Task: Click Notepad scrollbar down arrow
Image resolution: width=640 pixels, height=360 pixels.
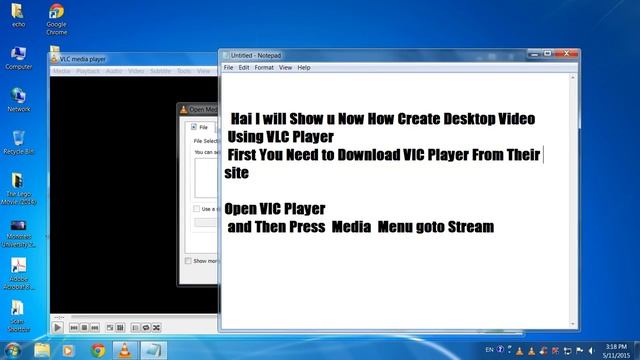Action: pos(573,324)
